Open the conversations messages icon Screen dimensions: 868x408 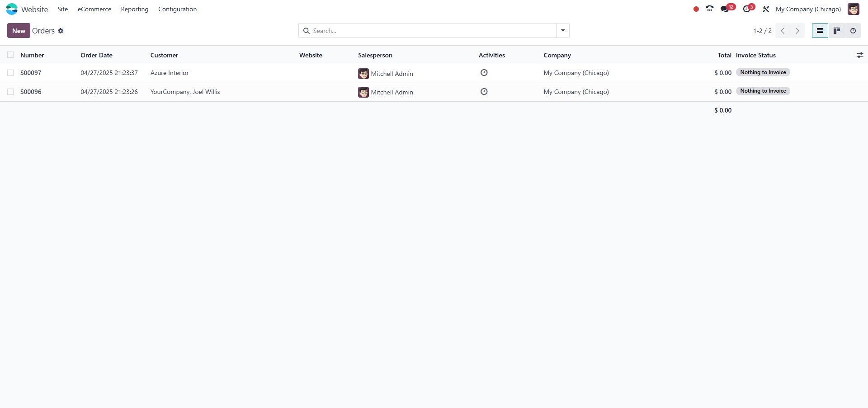point(725,9)
